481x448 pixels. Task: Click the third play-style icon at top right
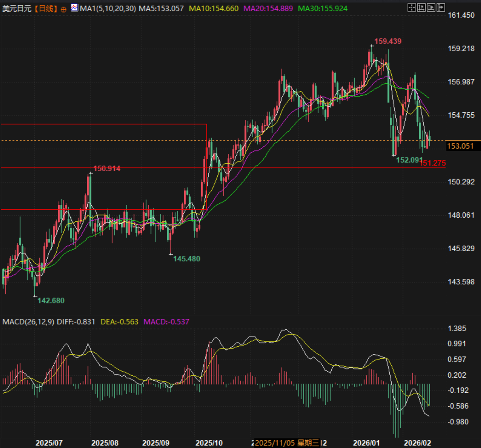[x=431, y=7]
